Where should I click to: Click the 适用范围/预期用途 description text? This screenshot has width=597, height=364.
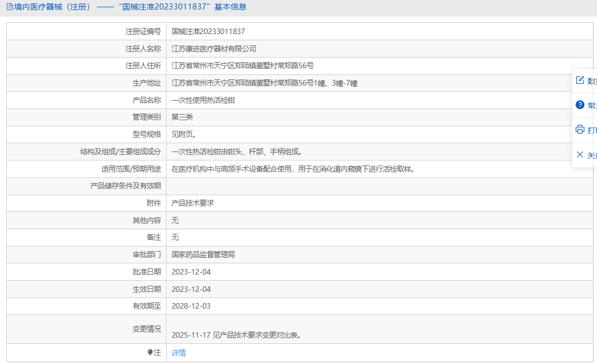click(x=293, y=169)
